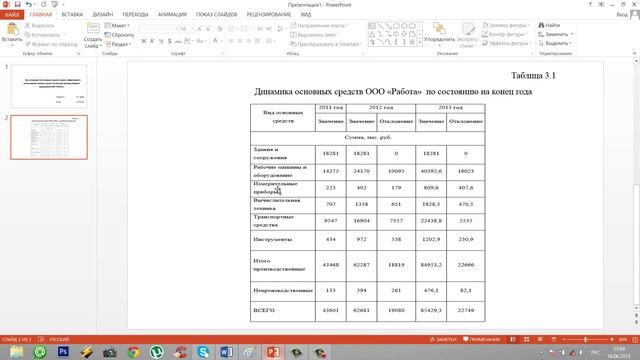Image resolution: width=640 pixels, height=360 pixels.
Task: Click the Вставить paste icon
Action: (x=12, y=29)
